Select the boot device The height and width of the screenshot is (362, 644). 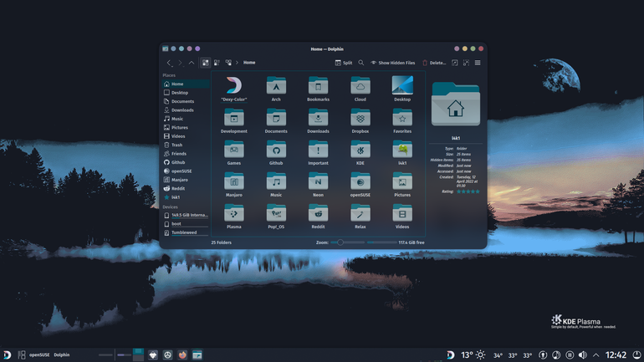click(x=186, y=224)
